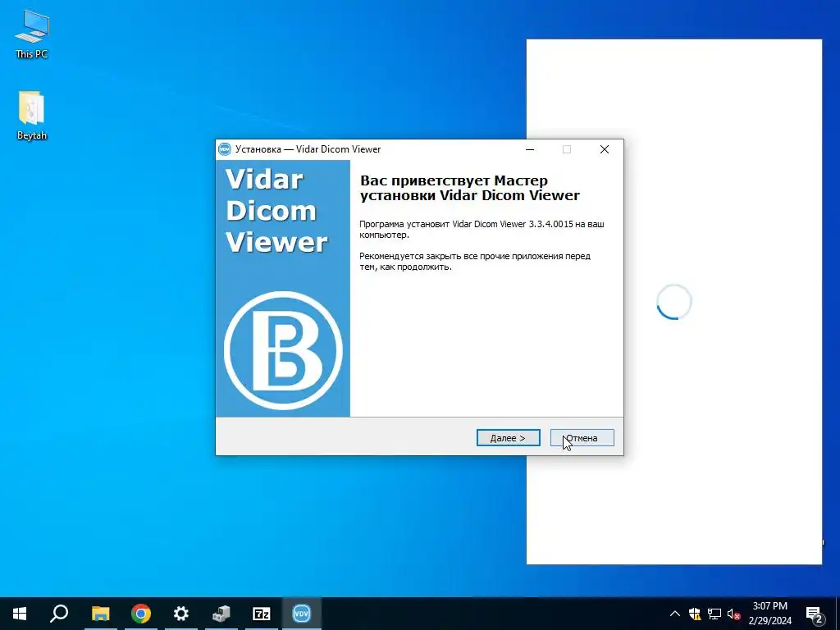This screenshot has height=630, width=840.
Task: Show hidden tray icons chevron
Action: [x=675, y=614]
